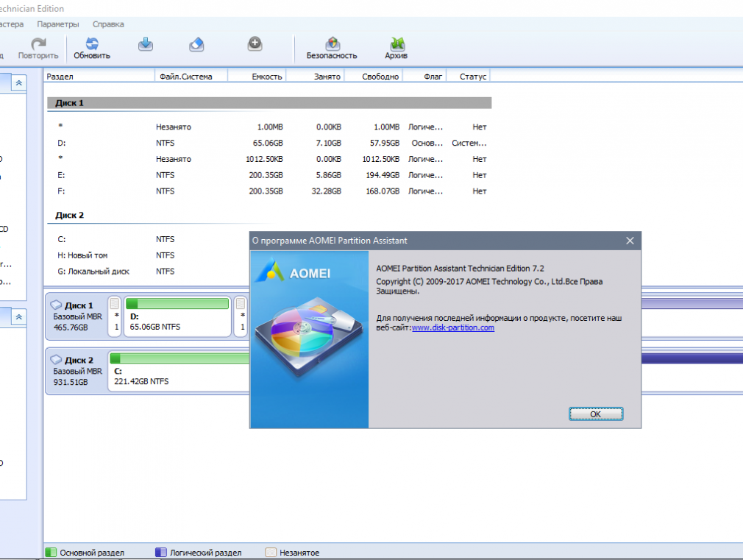Click the Диск 1 drive icon in disk map

click(x=57, y=305)
